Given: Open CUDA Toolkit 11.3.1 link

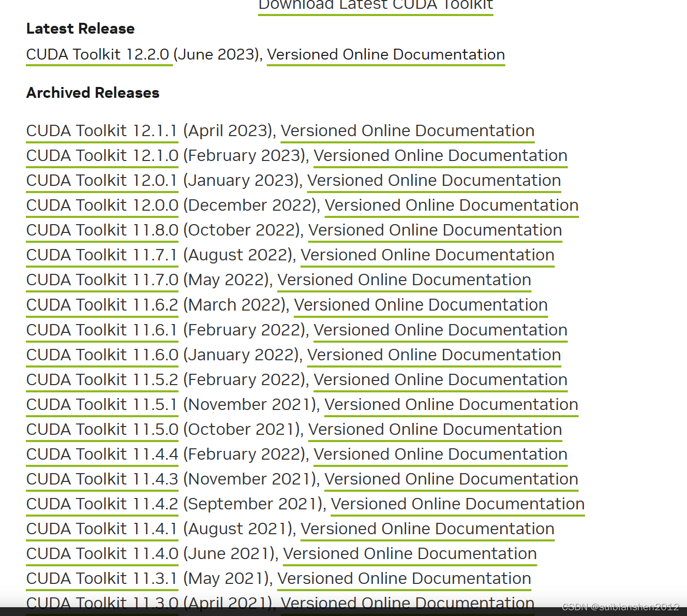Looking at the screenshot, I should [102, 578].
